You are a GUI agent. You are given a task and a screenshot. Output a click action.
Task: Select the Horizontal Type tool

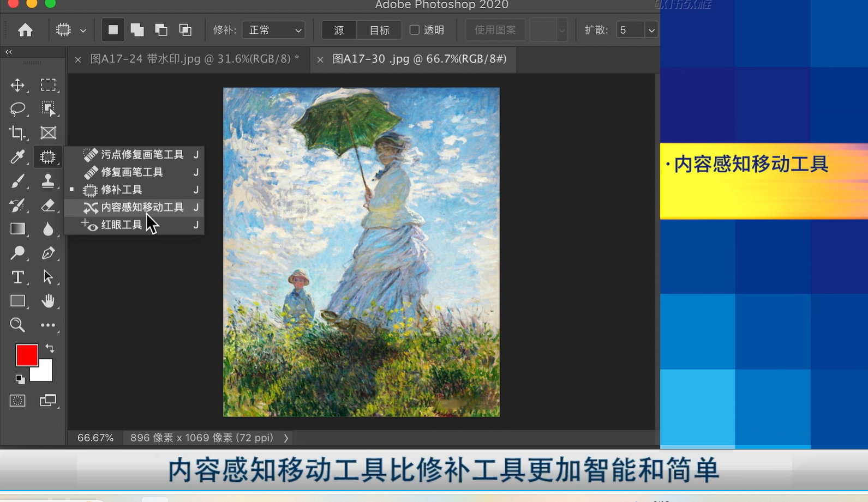[17, 277]
